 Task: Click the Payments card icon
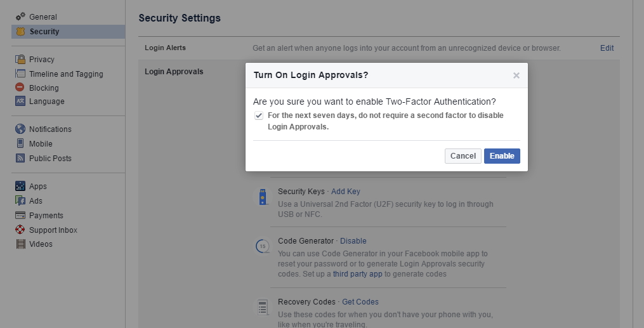pos(20,216)
